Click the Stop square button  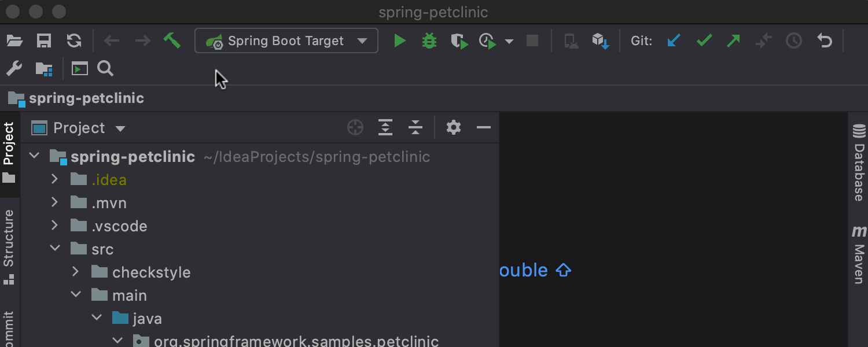coord(532,41)
